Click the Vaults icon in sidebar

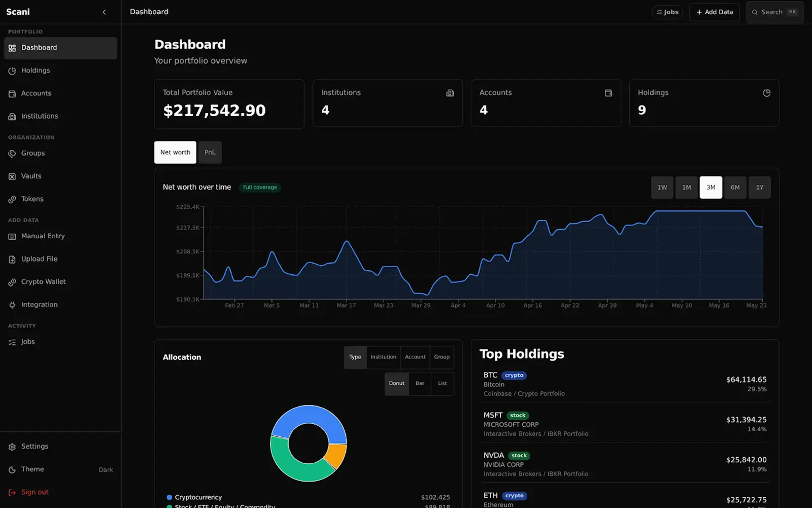12,176
